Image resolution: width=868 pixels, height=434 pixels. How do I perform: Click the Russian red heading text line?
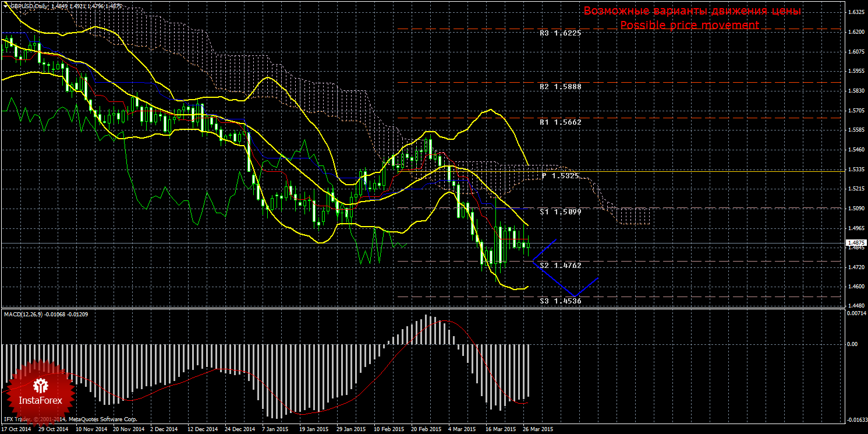pyautogui.click(x=692, y=11)
